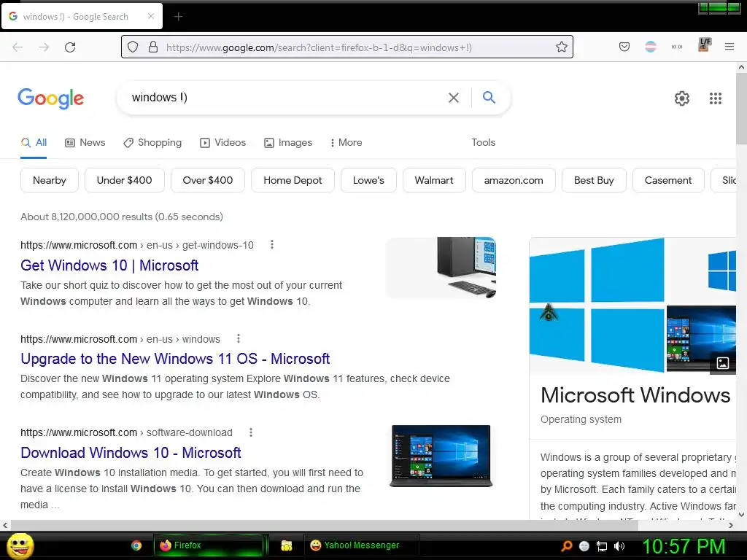Select the Lowe's chip

coord(368,180)
